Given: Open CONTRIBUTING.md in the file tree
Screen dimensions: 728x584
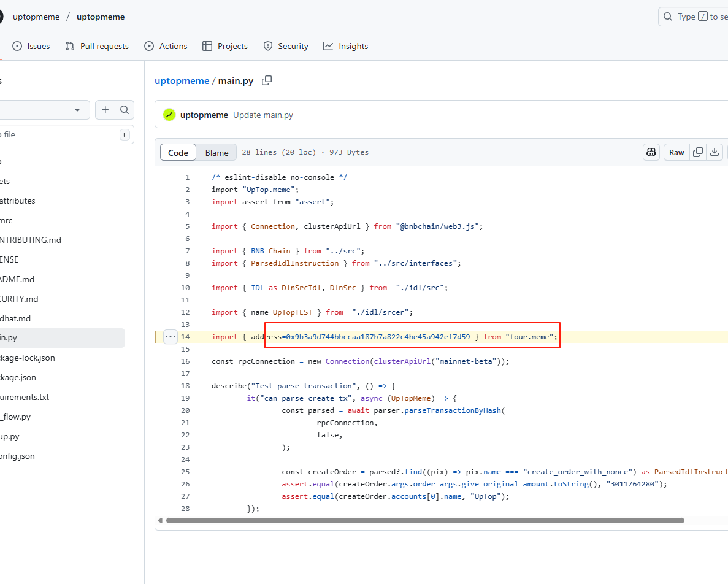Looking at the screenshot, I should pos(31,240).
